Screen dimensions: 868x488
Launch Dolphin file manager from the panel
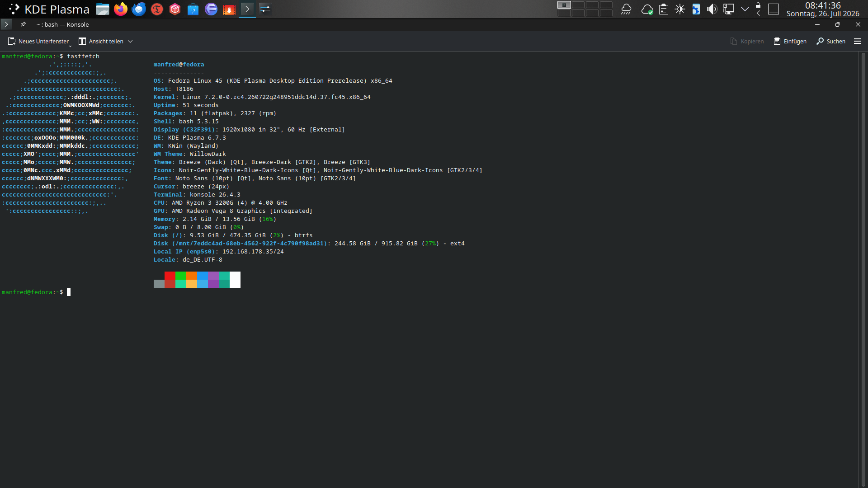tap(103, 9)
